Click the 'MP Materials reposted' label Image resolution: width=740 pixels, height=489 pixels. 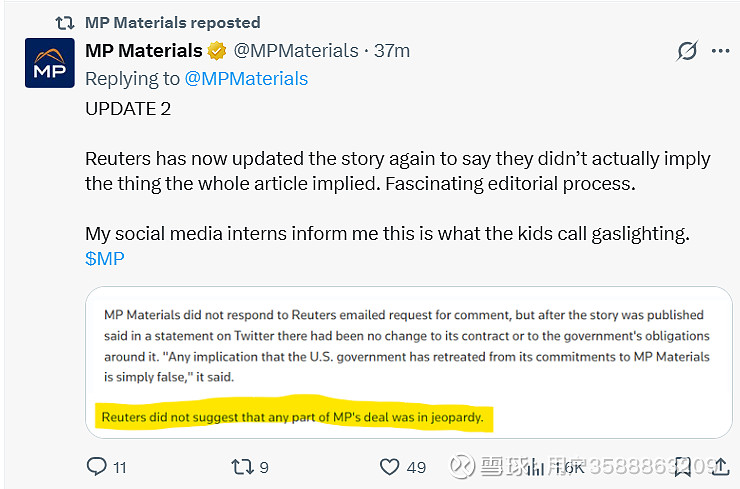(x=172, y=22)
